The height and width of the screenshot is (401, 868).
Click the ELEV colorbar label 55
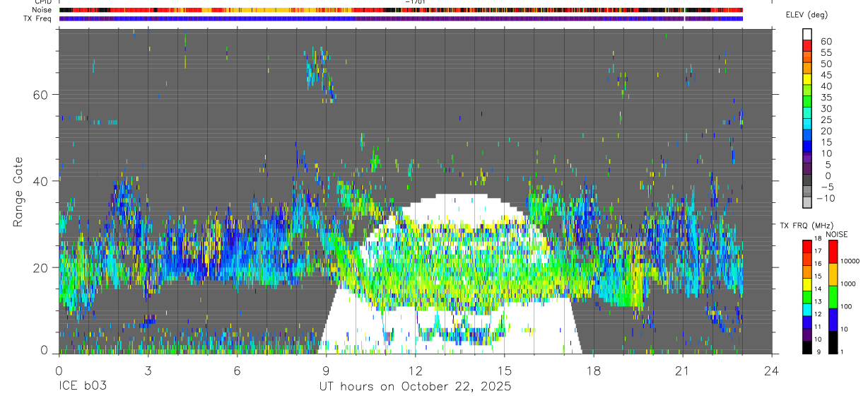click(x=826, y=52)
